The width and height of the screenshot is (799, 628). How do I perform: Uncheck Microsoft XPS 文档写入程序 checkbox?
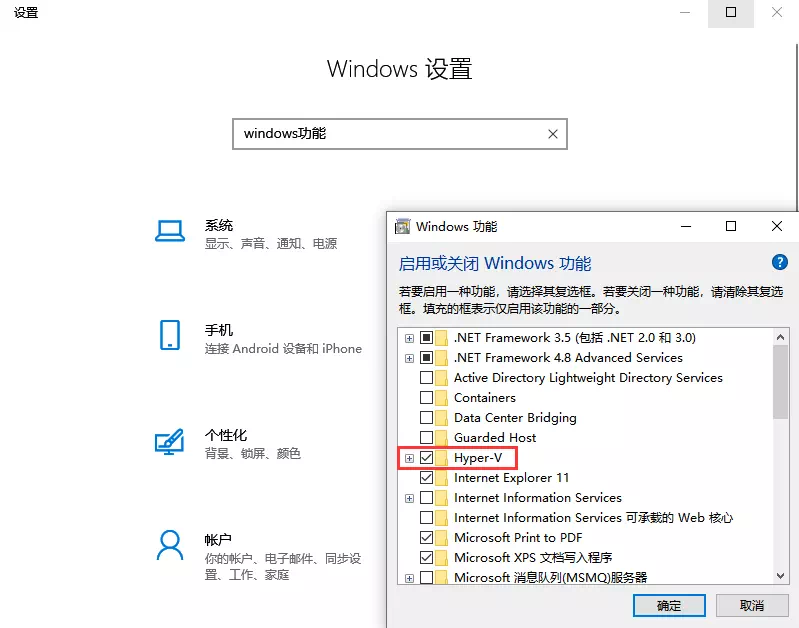[427, 558]
